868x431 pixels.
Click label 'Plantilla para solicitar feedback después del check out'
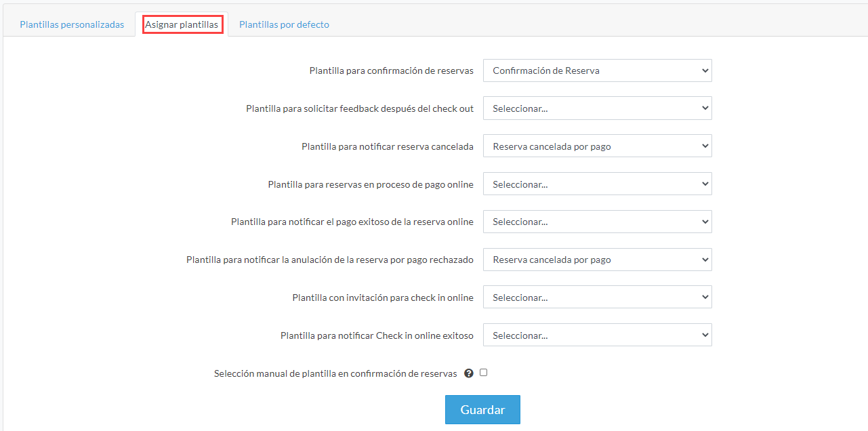click(360, 108)
